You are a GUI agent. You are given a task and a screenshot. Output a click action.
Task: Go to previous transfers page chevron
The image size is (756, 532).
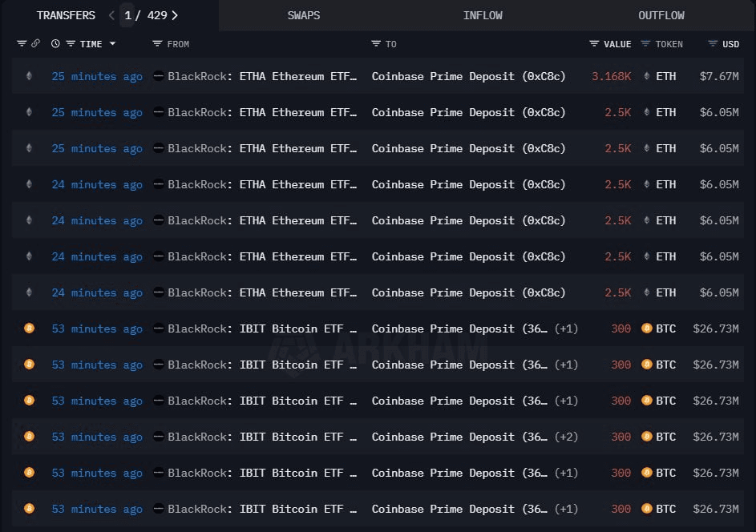tap(112, 15)
